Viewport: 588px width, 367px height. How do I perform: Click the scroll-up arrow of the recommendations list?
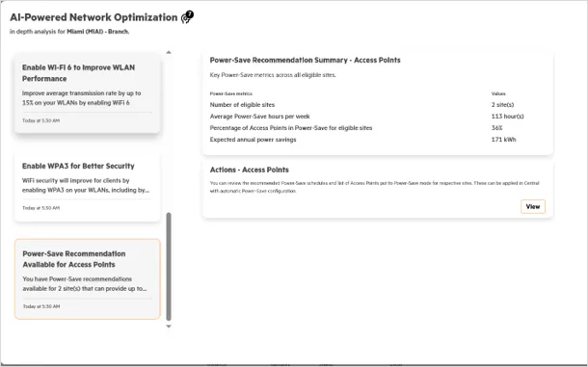[x=169, y=52]
